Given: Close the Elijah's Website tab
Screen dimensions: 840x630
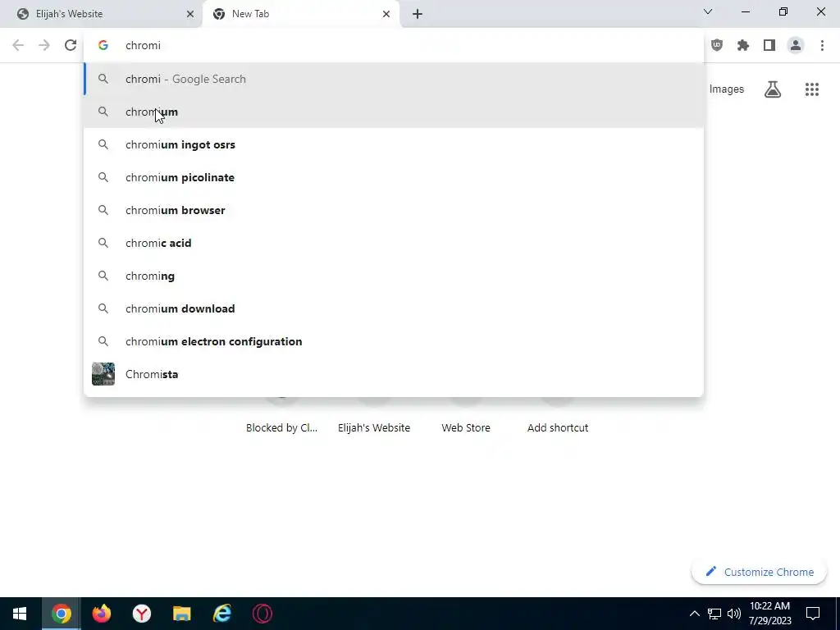Looking at the screenshot, I should tap(190, 14).
